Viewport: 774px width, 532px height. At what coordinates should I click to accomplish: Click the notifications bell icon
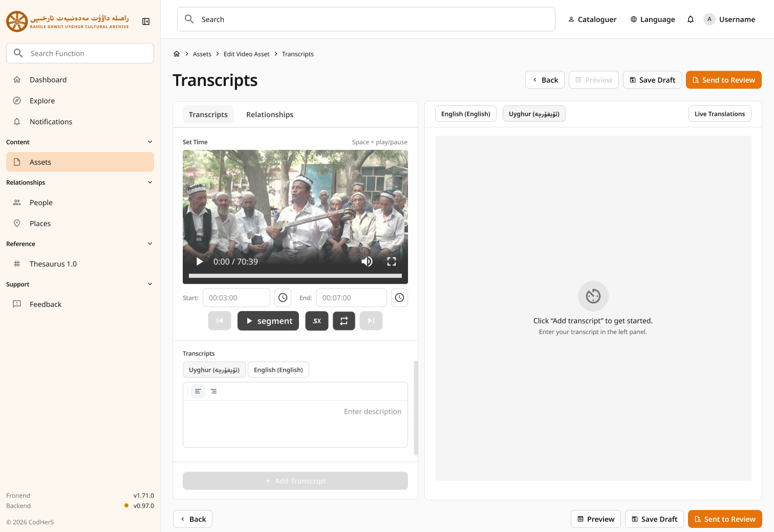click(690, 19)
